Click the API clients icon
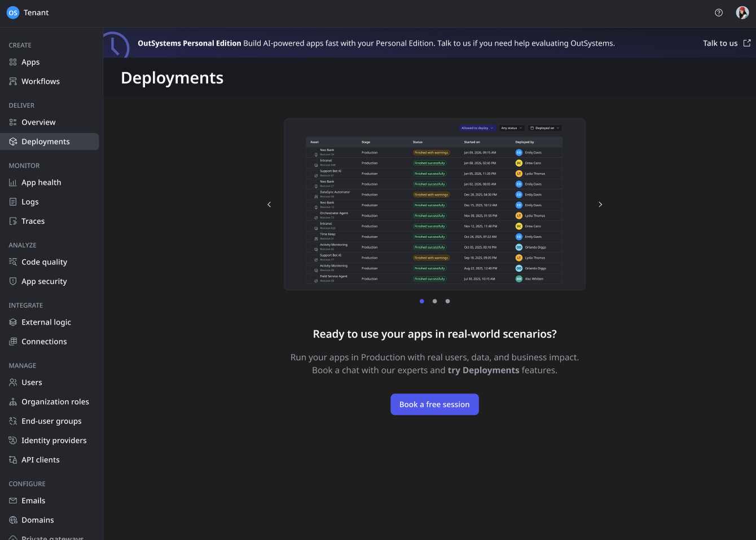Image resolution: width=756 pixels, height=540 pixels. click(x=13, y=460)
